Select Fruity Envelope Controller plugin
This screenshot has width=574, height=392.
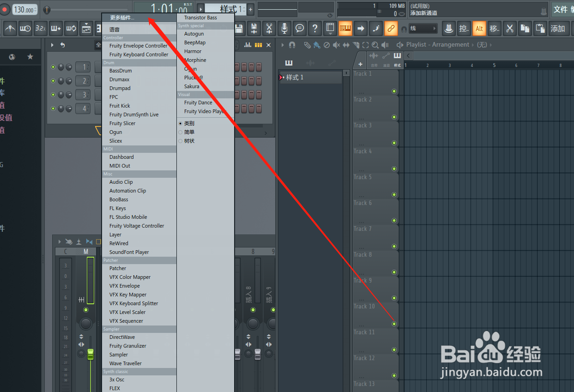tap(139, 46)
